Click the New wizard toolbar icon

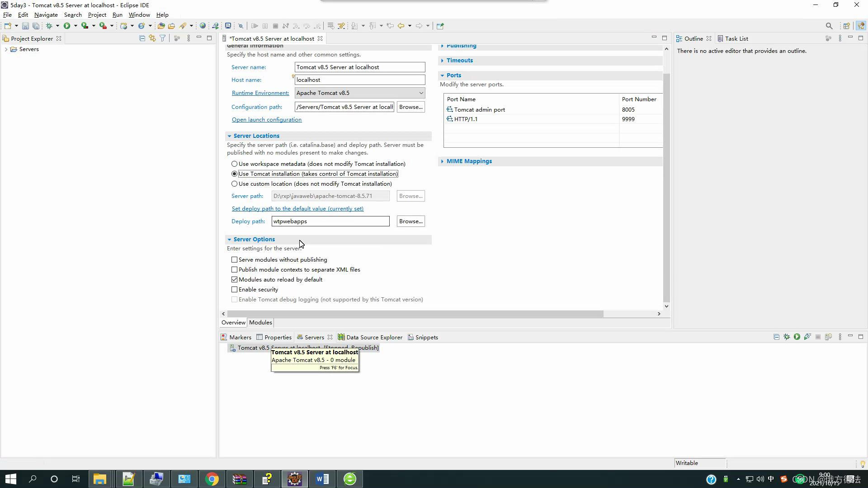pyautogui.click(x=8, y=26)
